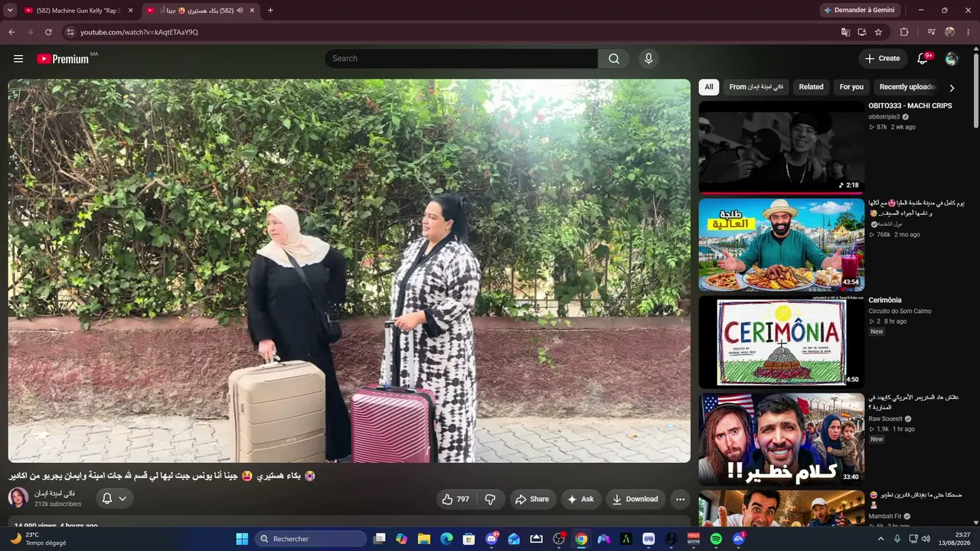Open more actions ellipsis under video
This screenshot has height=551, width=980.
680,499
